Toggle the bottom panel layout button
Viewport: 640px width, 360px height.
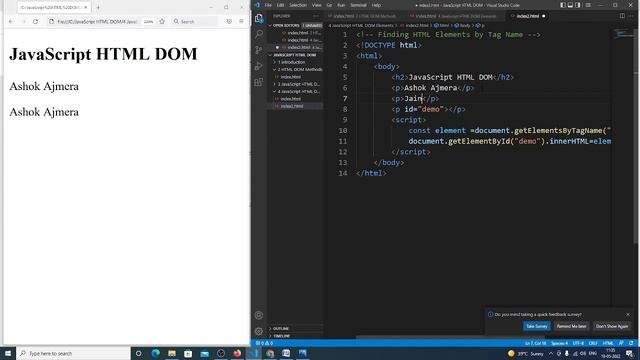point(570,5)
